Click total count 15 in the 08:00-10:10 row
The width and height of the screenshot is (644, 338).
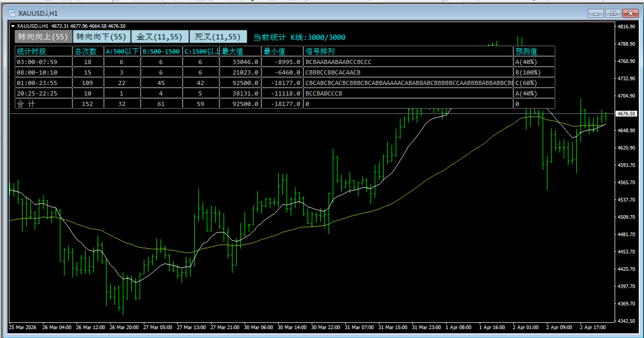click(88, 72)
